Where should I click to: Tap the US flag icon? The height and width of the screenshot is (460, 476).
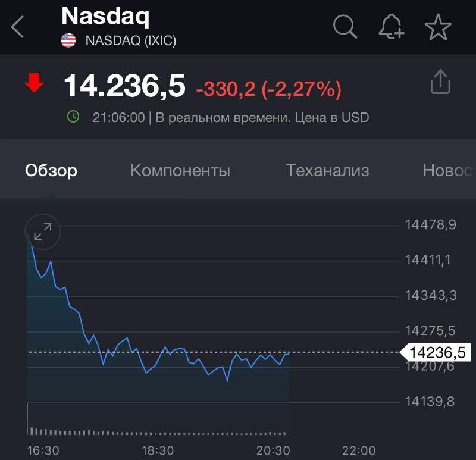point(68,40)
